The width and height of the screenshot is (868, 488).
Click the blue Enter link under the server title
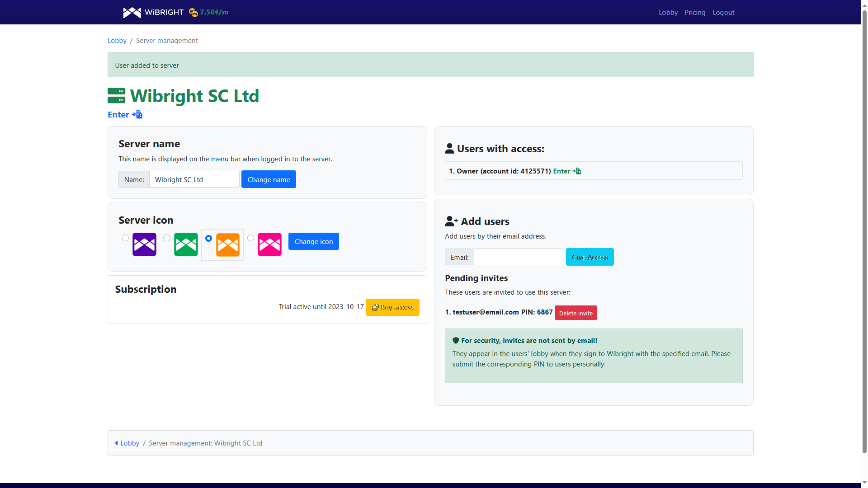click(125, 115)
